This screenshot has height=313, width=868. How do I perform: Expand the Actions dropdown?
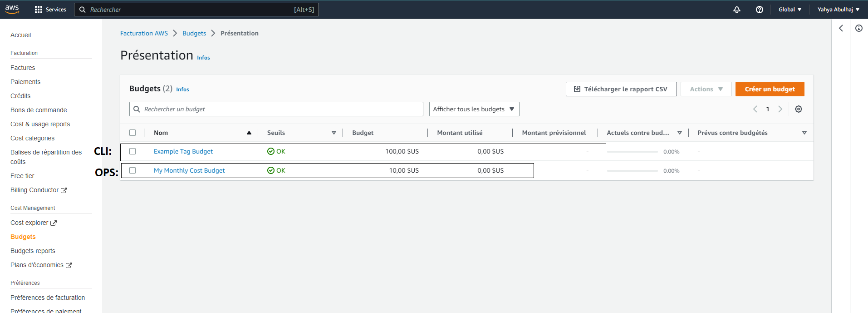pyautogui.click(x=706, y=89)
